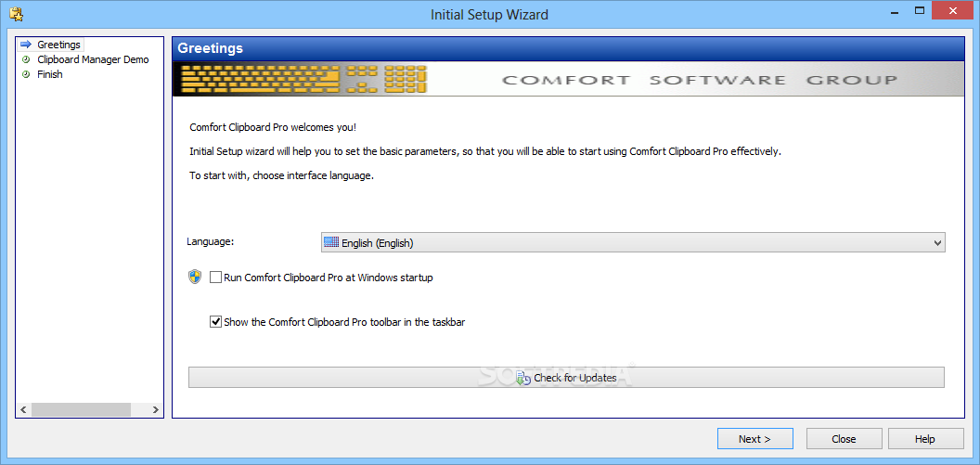Click the sidebar horizontal scrollbar thumb

click(82, 410)
